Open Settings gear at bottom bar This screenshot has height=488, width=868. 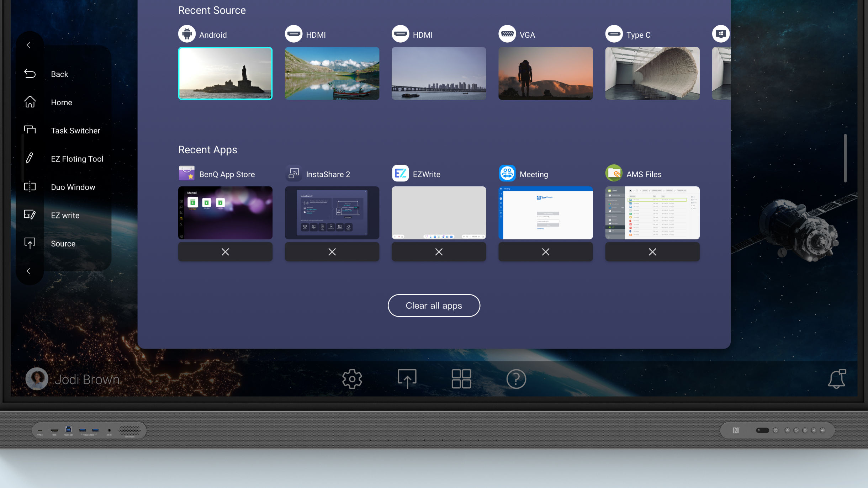coord(352,378)
